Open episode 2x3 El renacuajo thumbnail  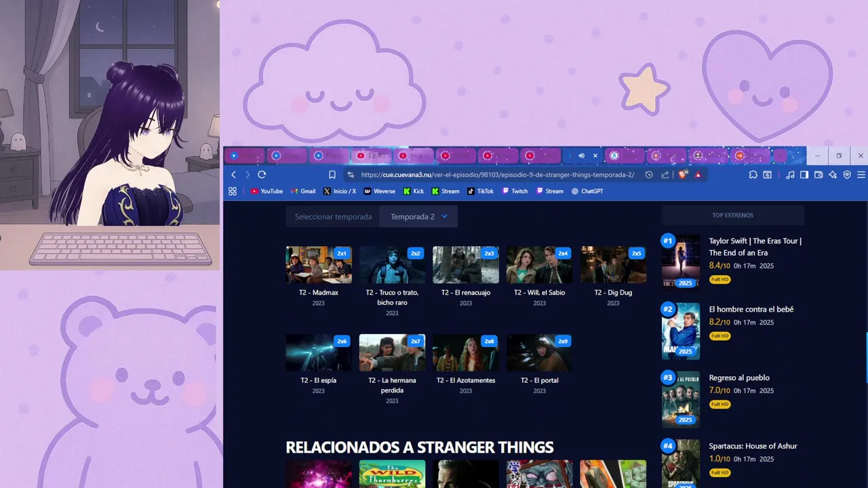(x=466, y=264)
